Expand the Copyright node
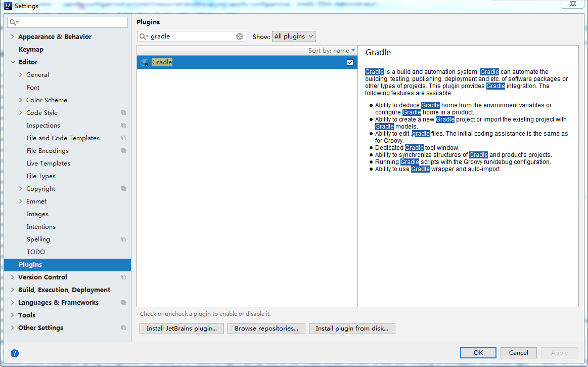588x367 pixels. coord(21,189)
